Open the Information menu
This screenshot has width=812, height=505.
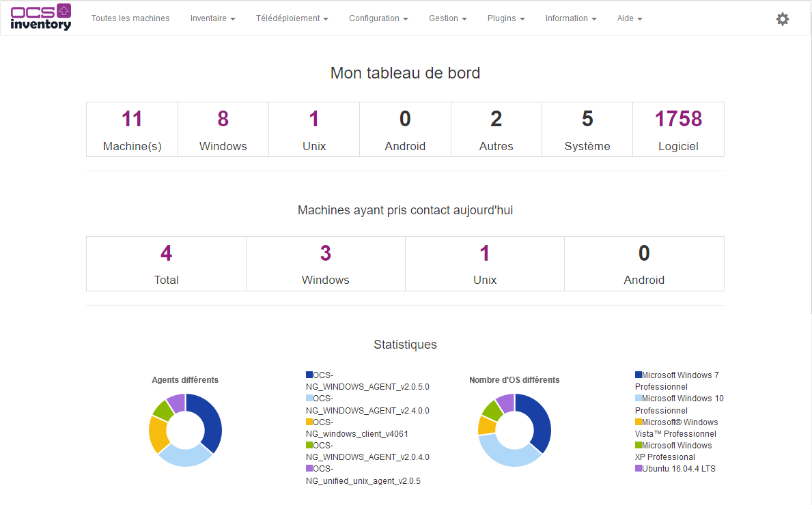click(571, 18)
